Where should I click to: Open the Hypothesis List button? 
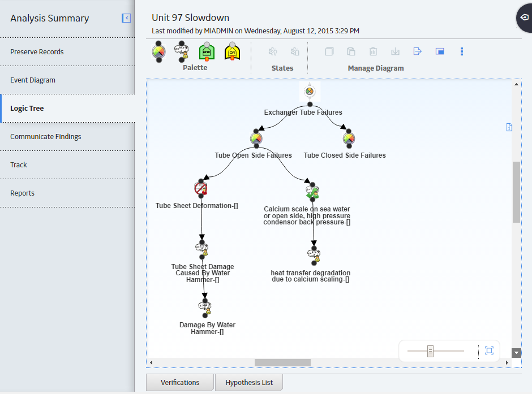click(249, 383)
